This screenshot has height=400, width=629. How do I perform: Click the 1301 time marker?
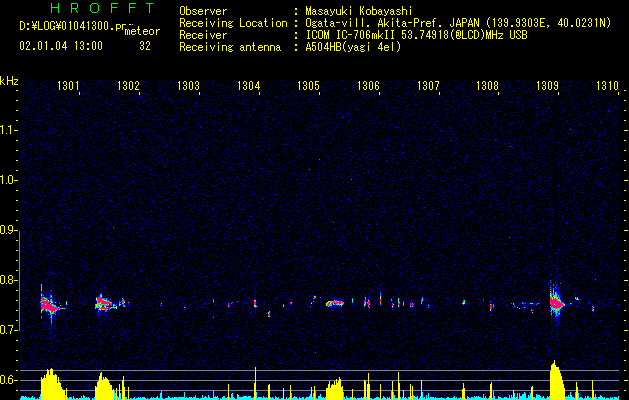(68, 85)
